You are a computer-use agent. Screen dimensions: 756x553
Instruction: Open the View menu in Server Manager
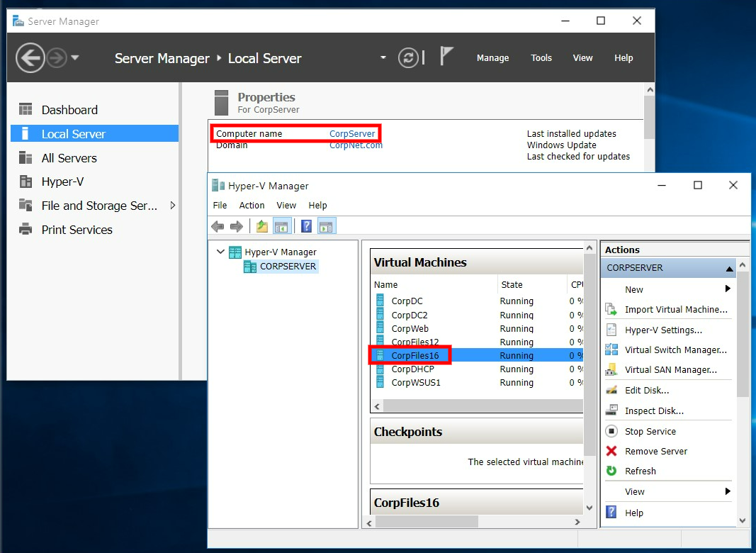click(582, 58)
